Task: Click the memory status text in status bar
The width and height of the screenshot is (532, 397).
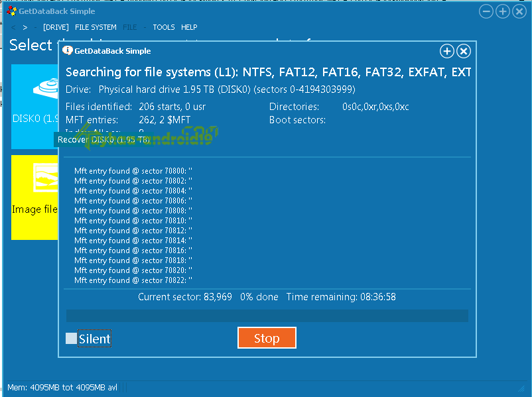Action: point(62,387)
